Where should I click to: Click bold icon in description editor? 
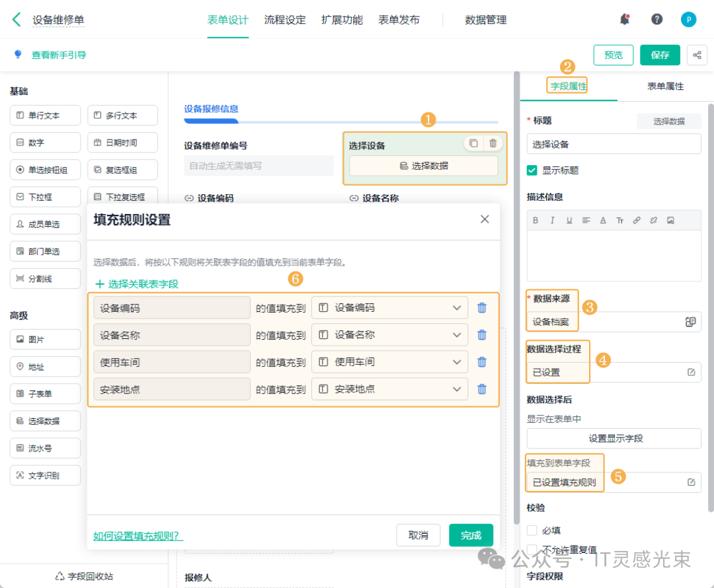click(x=535, y=221)
